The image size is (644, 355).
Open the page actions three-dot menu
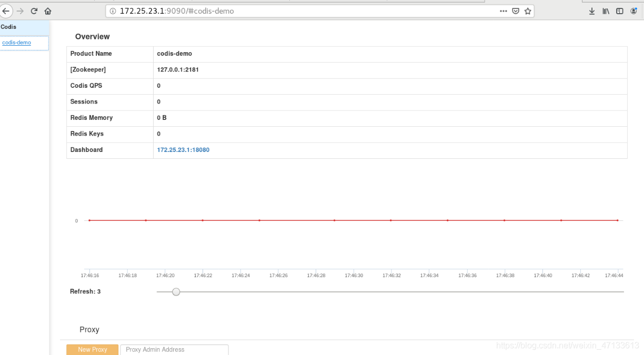tap(504, 11)
